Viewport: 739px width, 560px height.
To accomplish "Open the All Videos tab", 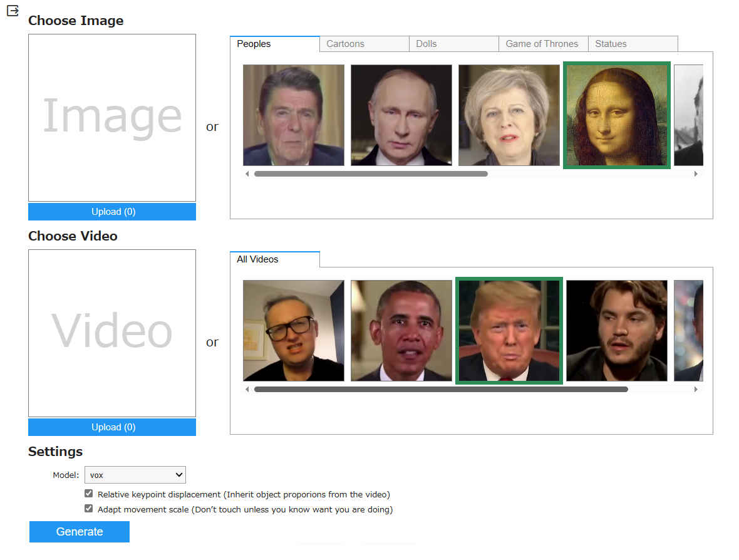I will point(275,259).
